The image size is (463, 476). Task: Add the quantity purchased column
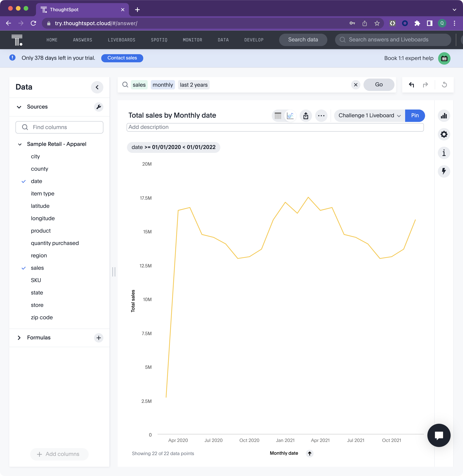coord(55,243)
